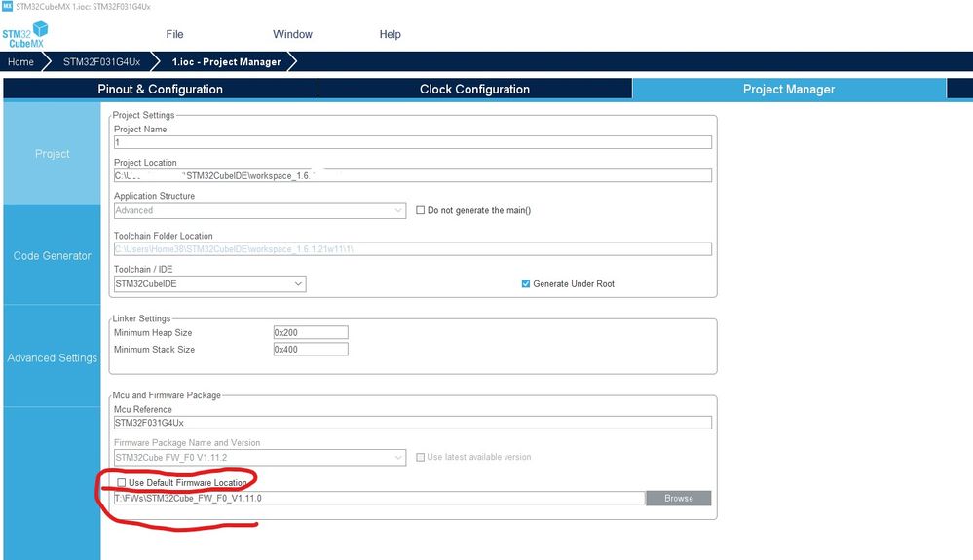Open the Code Generator side section

53,255
